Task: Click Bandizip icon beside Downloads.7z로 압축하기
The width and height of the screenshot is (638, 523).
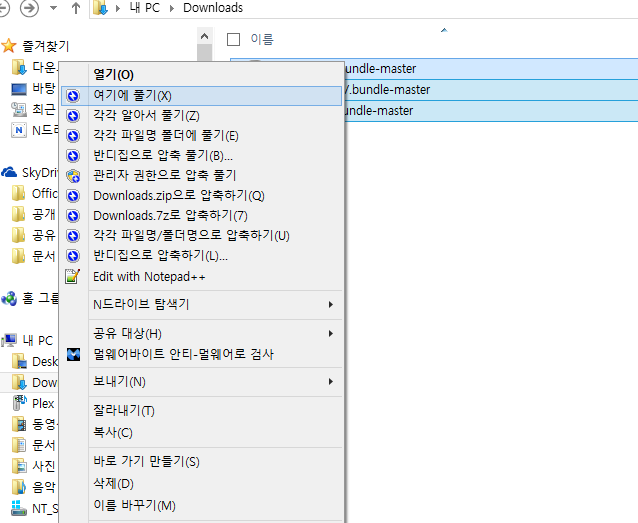Action: tap(73, 216)
